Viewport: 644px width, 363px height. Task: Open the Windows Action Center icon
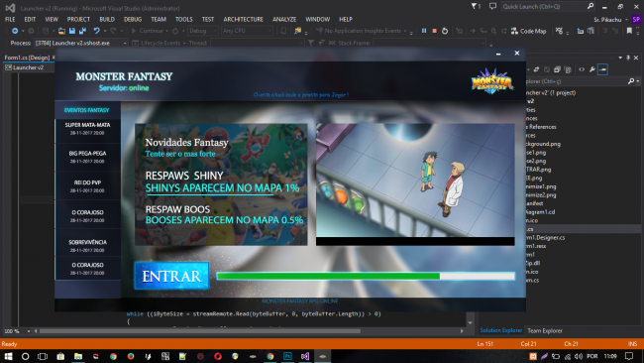(x=629, y=356)
